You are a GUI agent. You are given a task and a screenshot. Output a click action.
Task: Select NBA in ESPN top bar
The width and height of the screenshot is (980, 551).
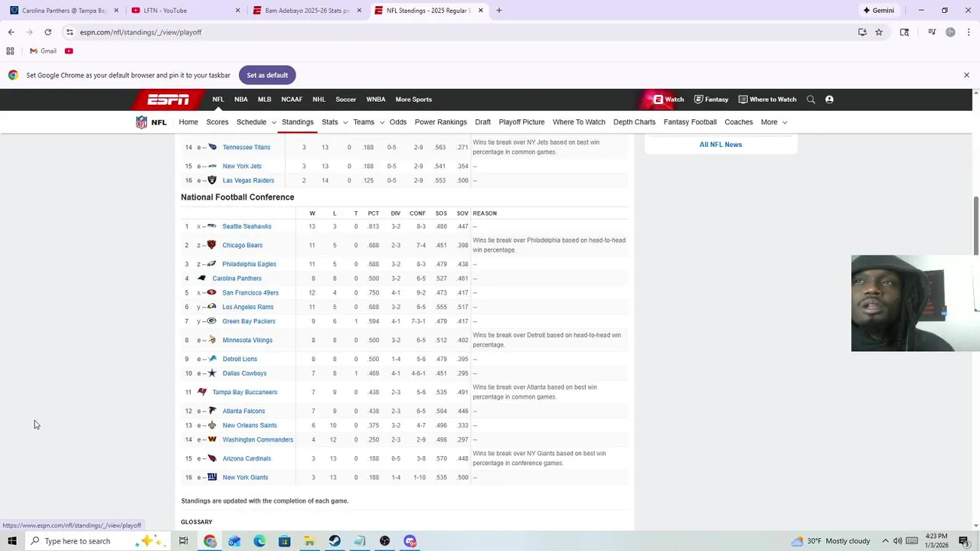coord(240,99)
